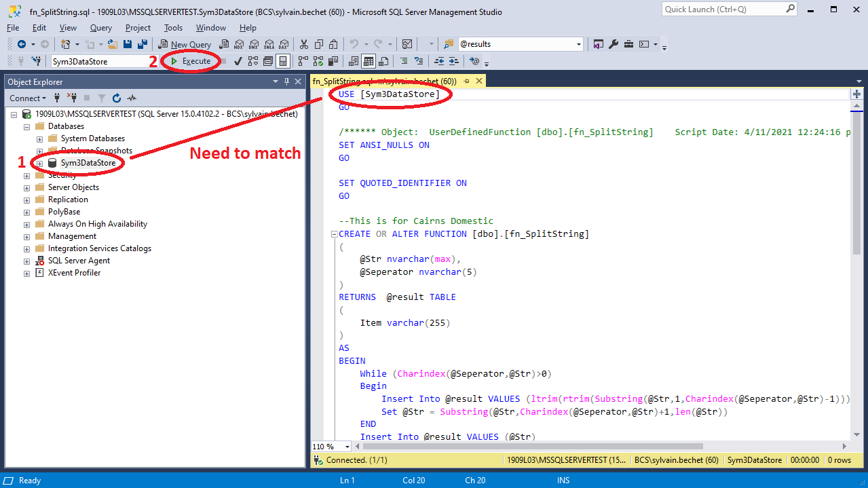
Task: Click Display Estimated Execution Plan icon
Action: tap(253, 61)
